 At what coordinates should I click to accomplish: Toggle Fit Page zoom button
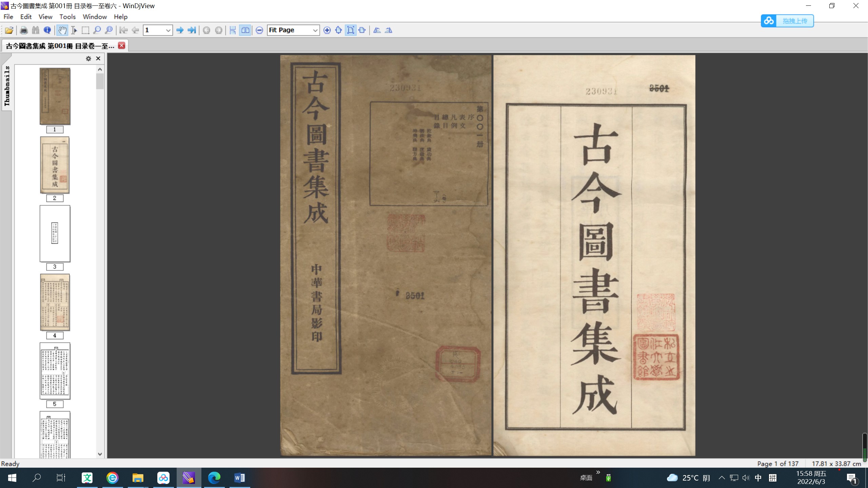coord(351,30)
